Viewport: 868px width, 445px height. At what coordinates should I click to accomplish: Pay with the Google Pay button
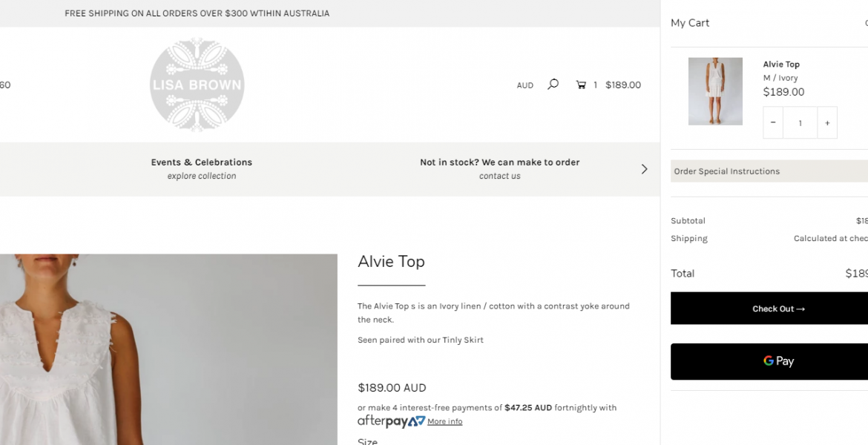(769, 361)
